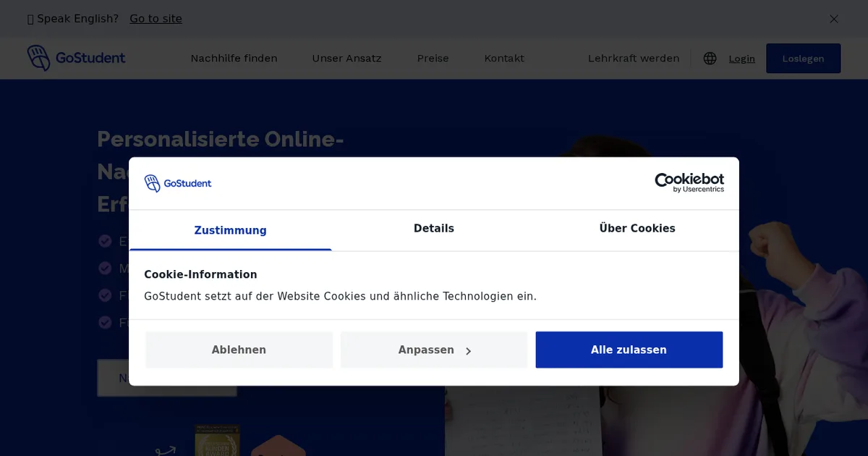
Task: Switch to the Über Cookies tab
Action: 637,229
